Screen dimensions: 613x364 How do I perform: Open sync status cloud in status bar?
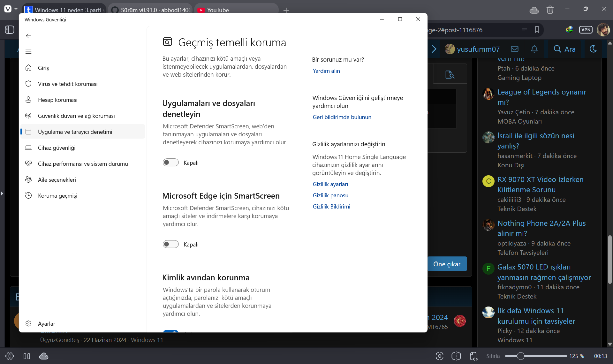[x=44, y=356]
